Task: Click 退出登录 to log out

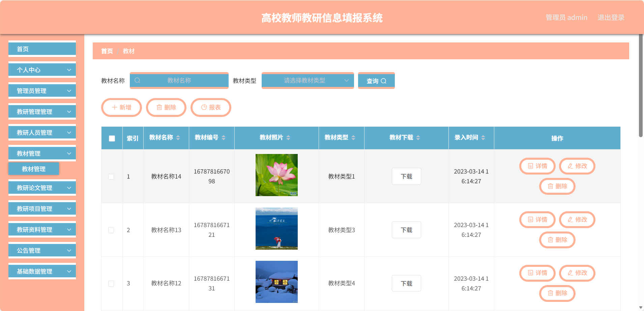Action: point(611,18)
